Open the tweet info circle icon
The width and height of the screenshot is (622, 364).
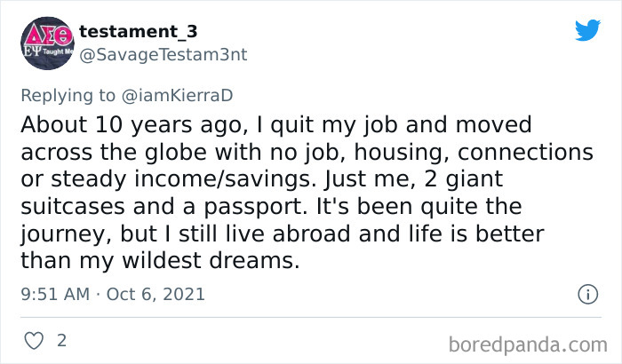tap(586, 294)
